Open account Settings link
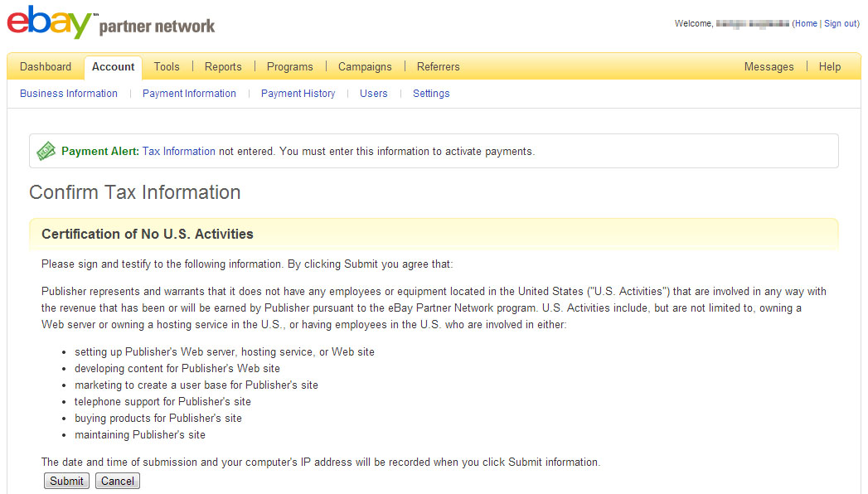This screenshot has width=868, height=494. [431, 94]
